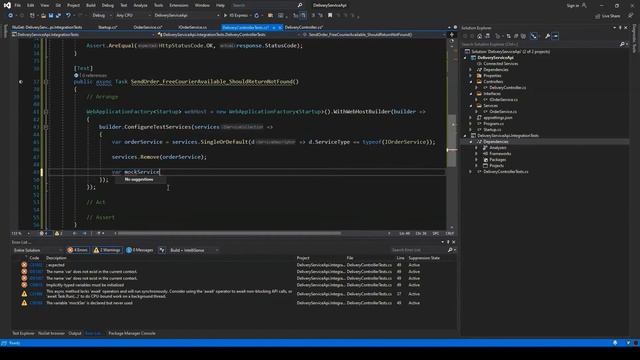Click the error list filter icon

162,250
